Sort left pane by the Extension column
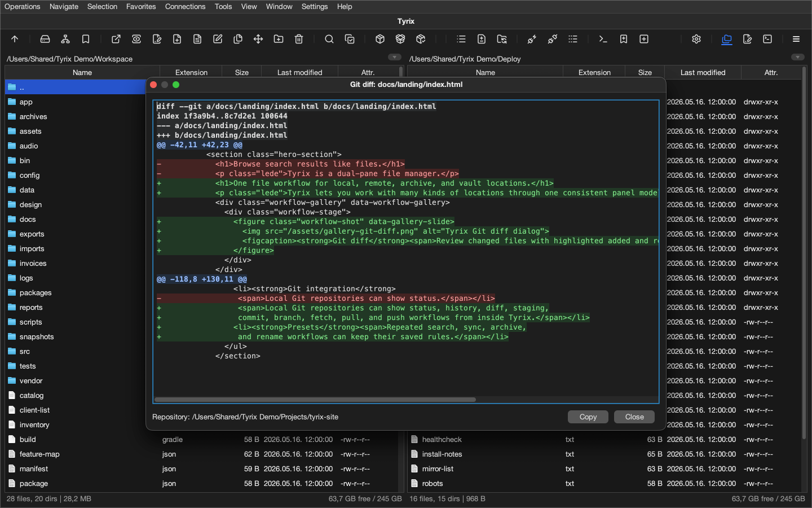 191,72
